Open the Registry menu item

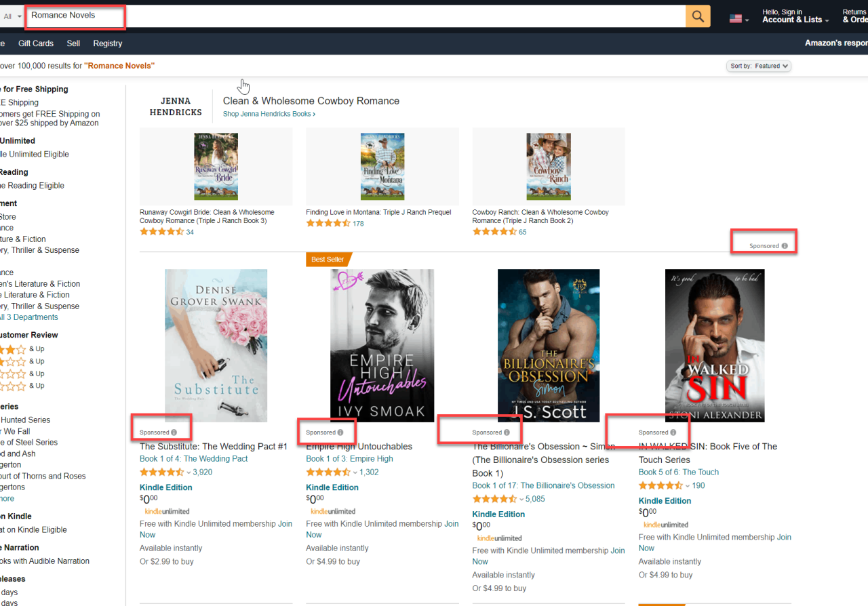point(107,43)
